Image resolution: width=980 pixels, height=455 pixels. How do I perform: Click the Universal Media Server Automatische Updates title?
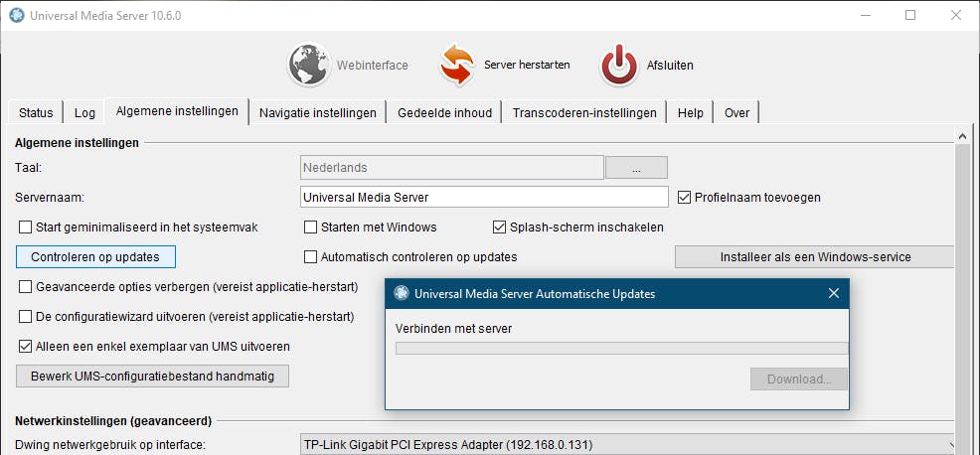[535, 294]
